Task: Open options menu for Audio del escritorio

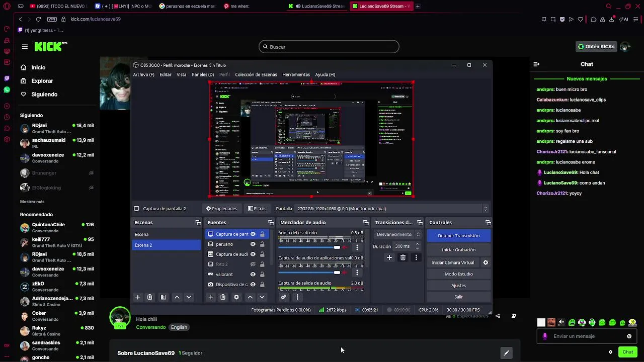Action: [x=357, y=247]
